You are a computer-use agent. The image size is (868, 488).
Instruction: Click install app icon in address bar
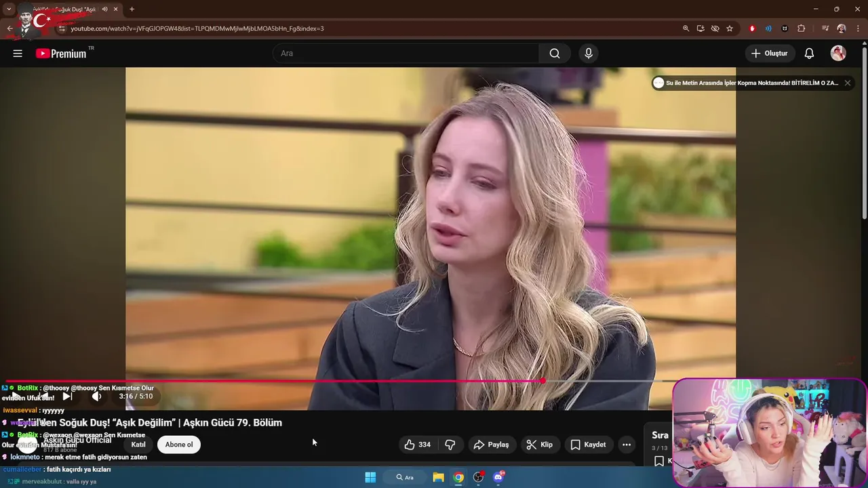coord(701,28)
